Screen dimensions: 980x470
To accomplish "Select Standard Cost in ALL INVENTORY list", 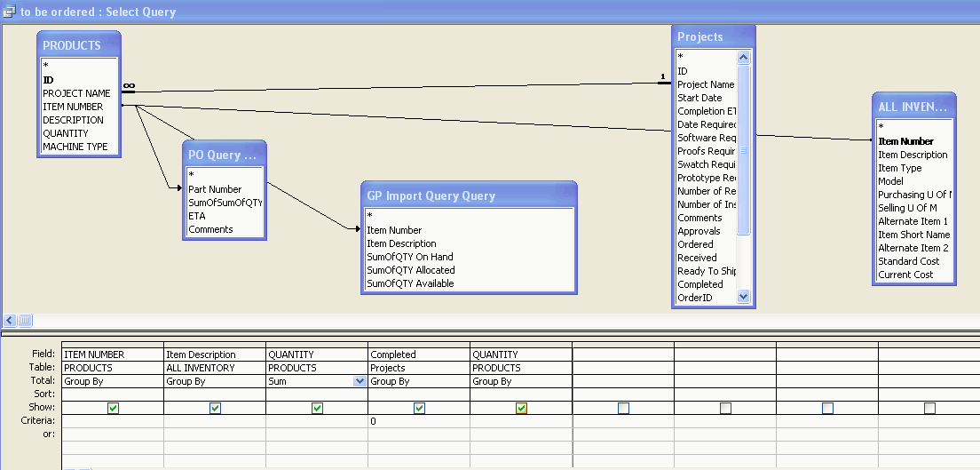I will pyautogui.click(x=908, y=261).
